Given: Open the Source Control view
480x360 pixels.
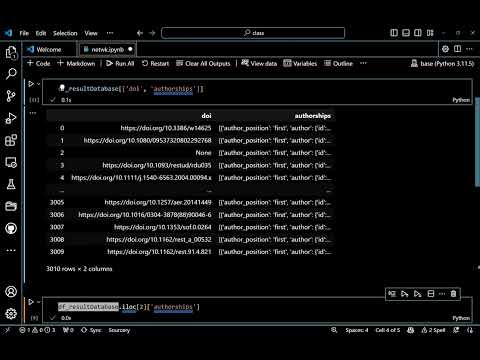Looking at the screenshot, I should tap(11, 96).
